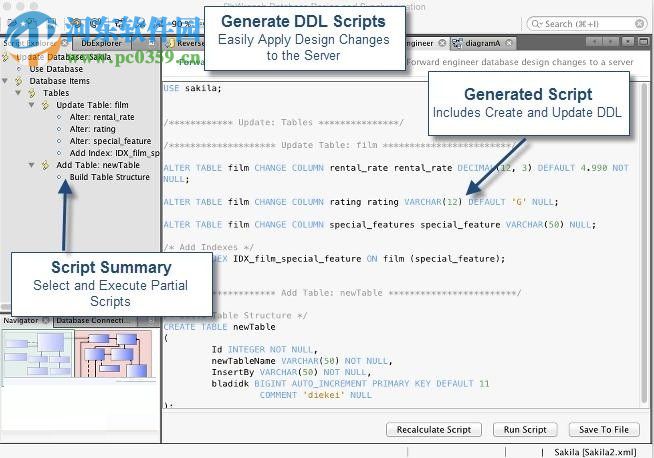Click the Recalculate Script button

coord(434,429)
